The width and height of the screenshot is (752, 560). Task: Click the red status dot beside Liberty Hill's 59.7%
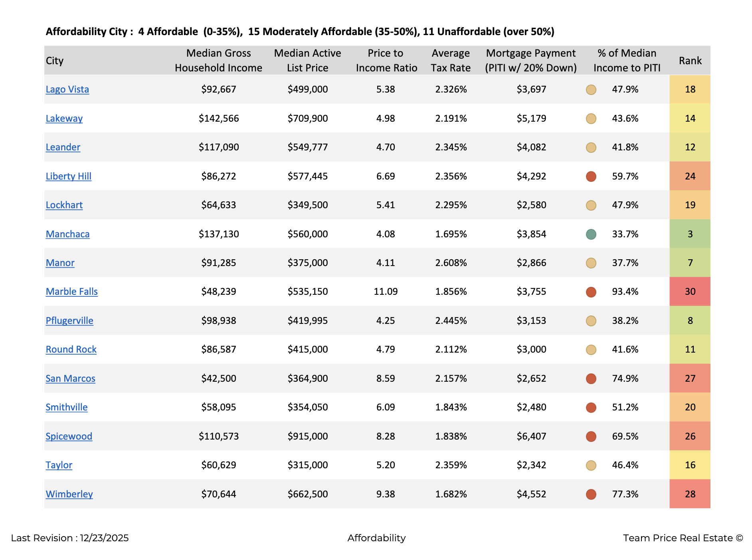point(591,176)
